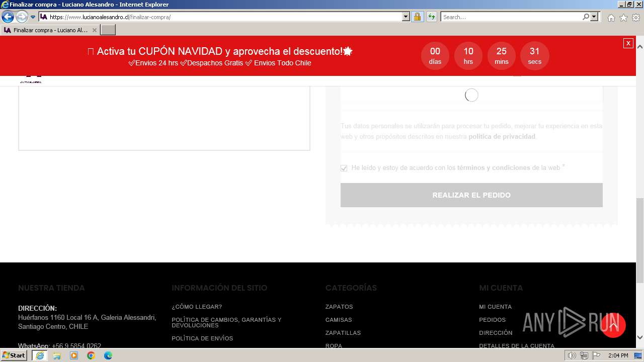Click the NUESTRA TIENDA footer heading
Screen dimensions: 644x362
[51, 288]
